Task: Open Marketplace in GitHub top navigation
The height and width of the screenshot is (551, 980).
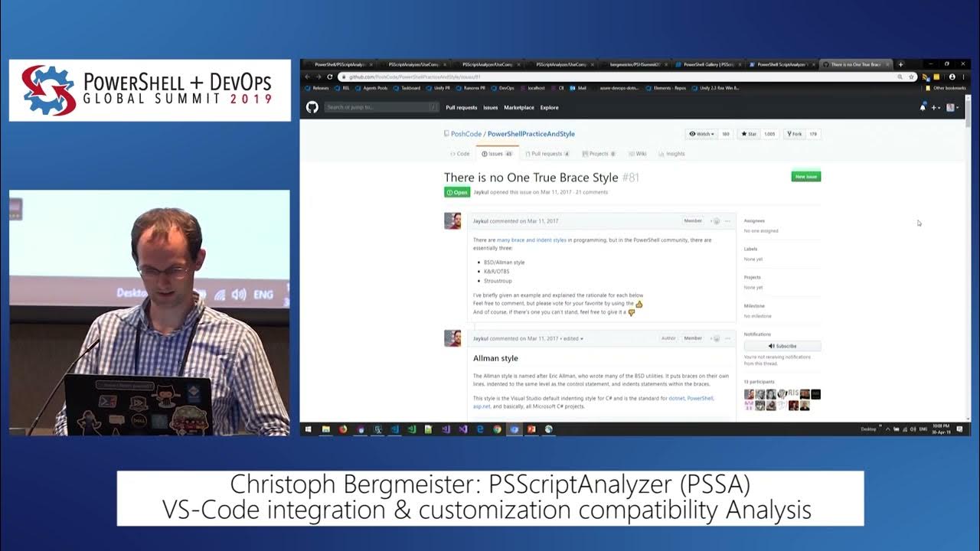Action: (x=519, y=108)
